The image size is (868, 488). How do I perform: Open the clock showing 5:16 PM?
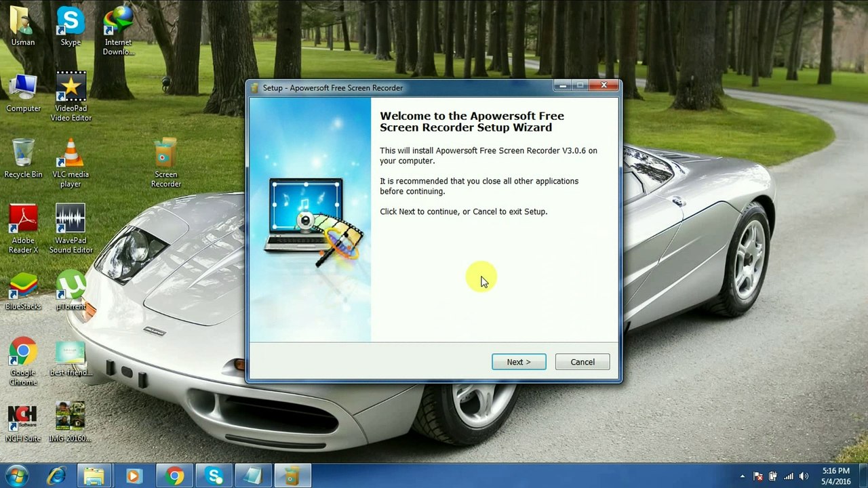[835, 476]
